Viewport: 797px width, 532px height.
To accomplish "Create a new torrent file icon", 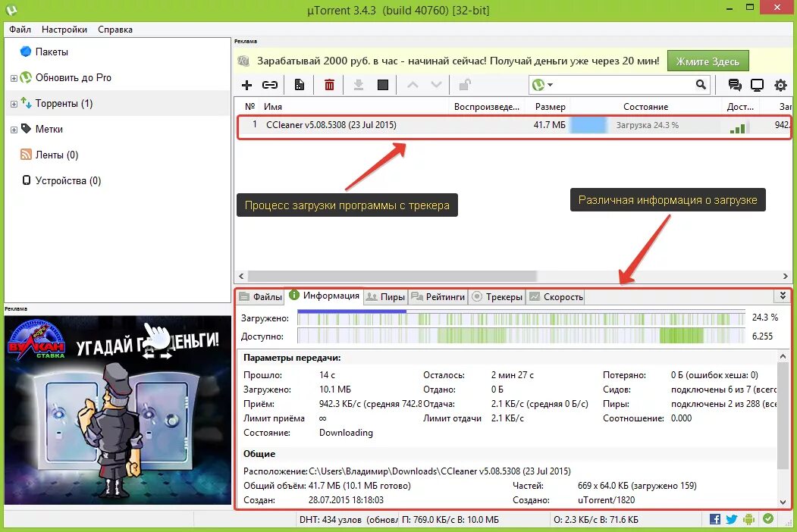I will click(300, 85).
